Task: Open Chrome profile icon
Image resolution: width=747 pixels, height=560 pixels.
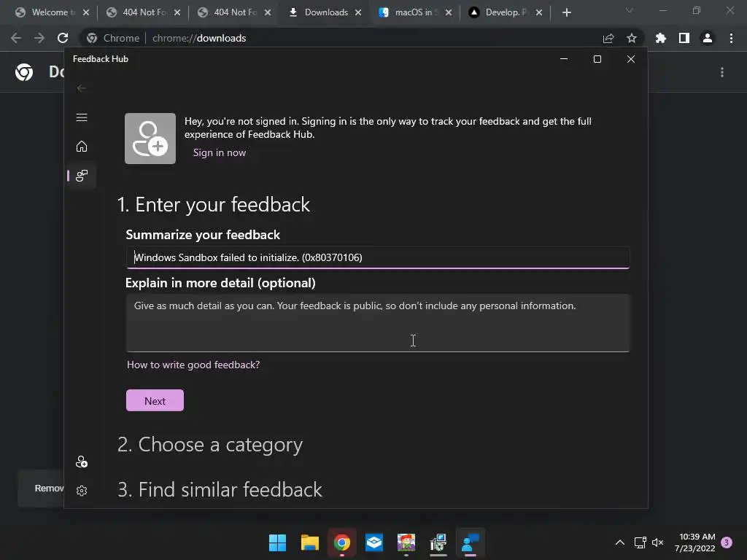Action: coord(708,38)
